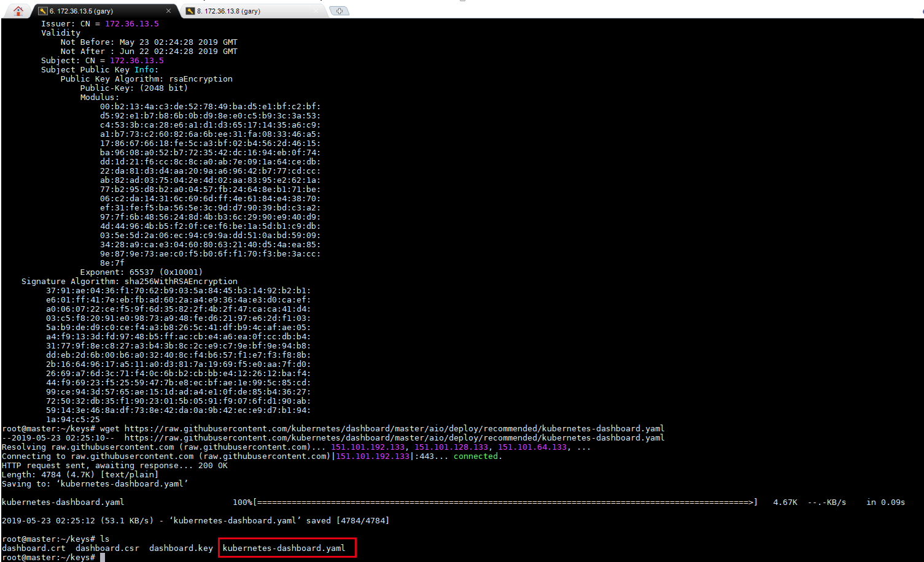Click the Subject CN value 172.36.13.5
This screenshot has width=924, height=562.
(x=137, y=60)
